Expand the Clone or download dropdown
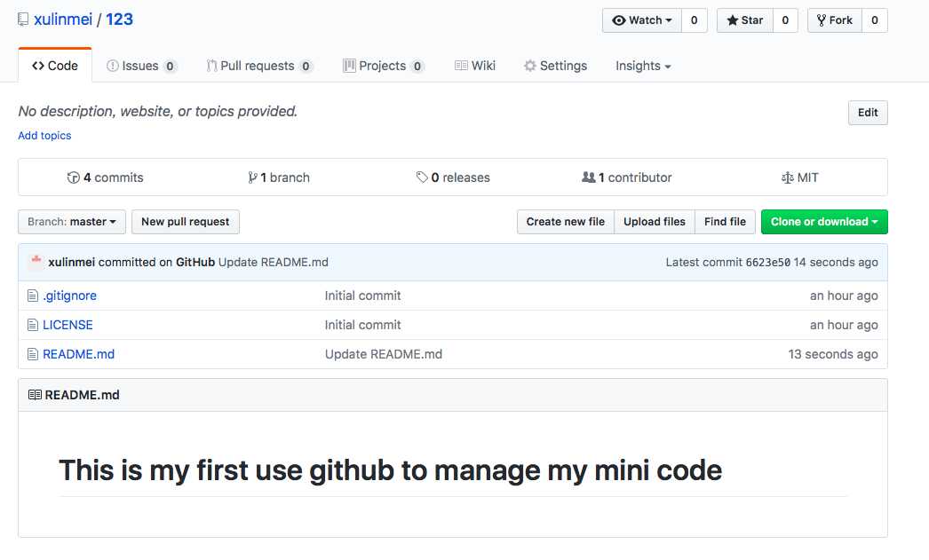Image resolution: width=929 pixels, height=560 pixels. point(824,222)
